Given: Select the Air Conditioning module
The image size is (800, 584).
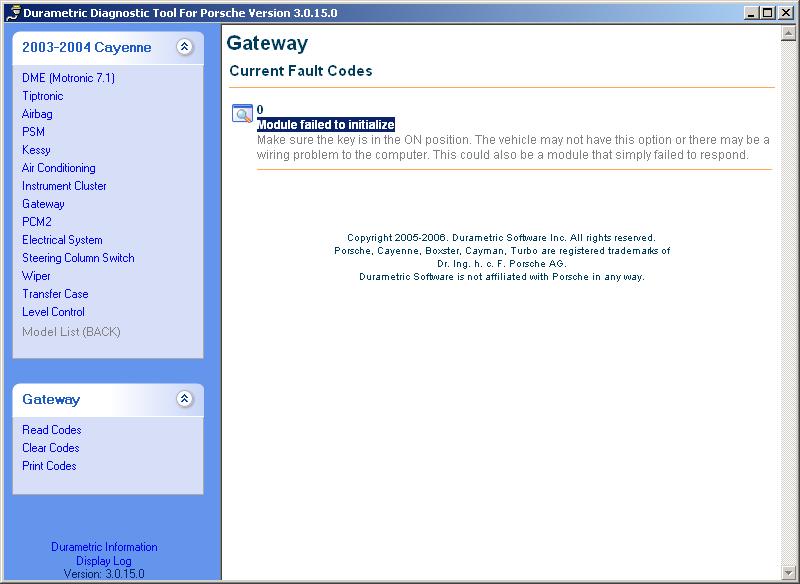Looking at the screenshot, I should coord(59,168).
